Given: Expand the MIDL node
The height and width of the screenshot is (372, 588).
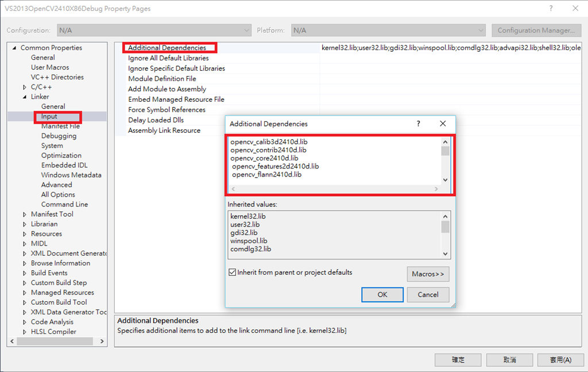Looking at the screenshot, I should click(25, 244).
